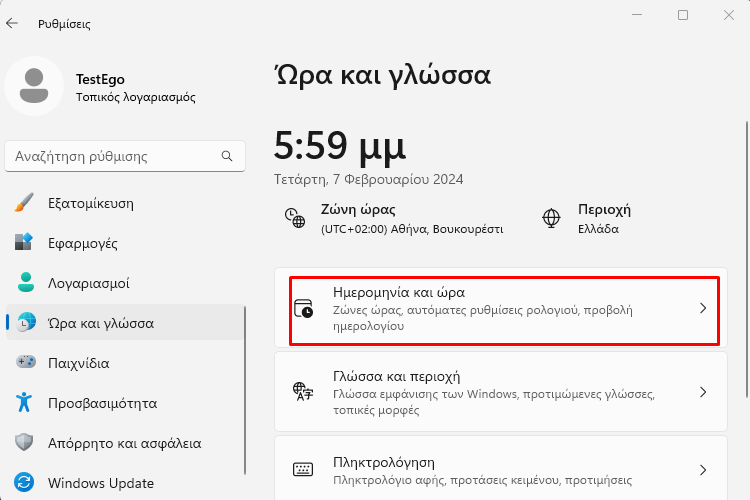Open the Windows Update page

point(125,483)
